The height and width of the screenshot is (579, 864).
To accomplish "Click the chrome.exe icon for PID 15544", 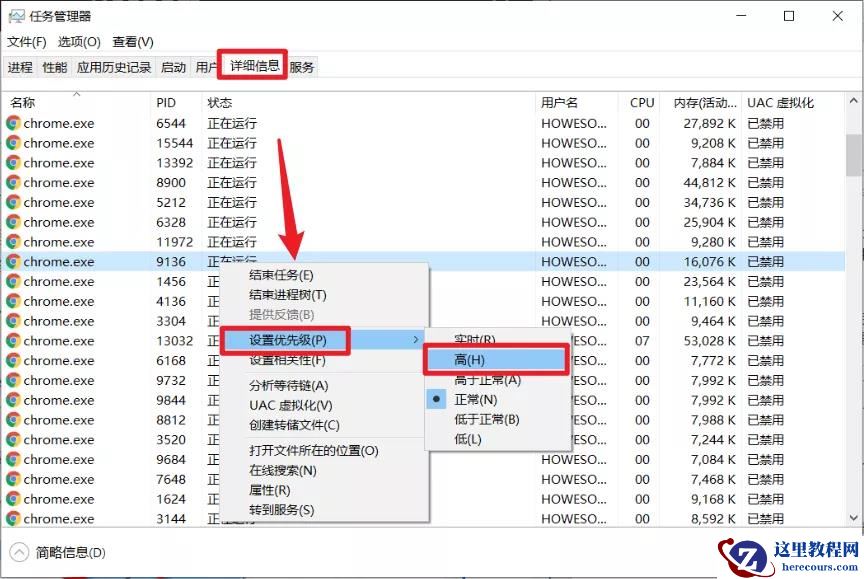I will point(12,142).
